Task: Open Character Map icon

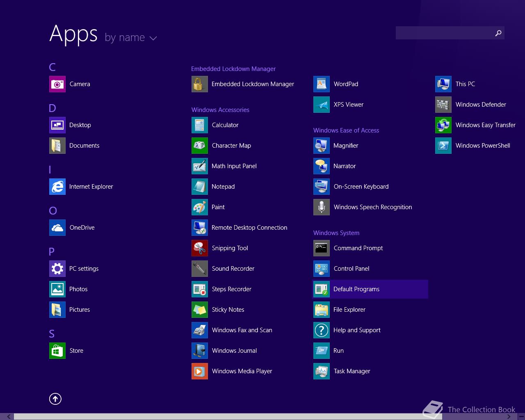Action: (x=200, y=146)
